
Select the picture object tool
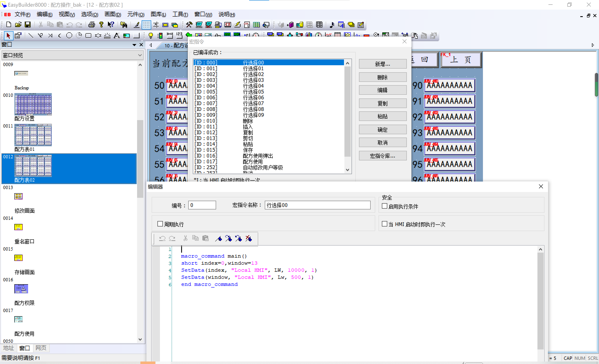click(x=126, y=36)
